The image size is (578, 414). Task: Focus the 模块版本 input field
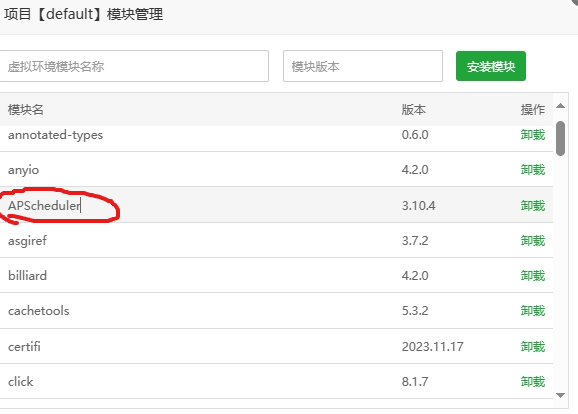coord(363,66)
